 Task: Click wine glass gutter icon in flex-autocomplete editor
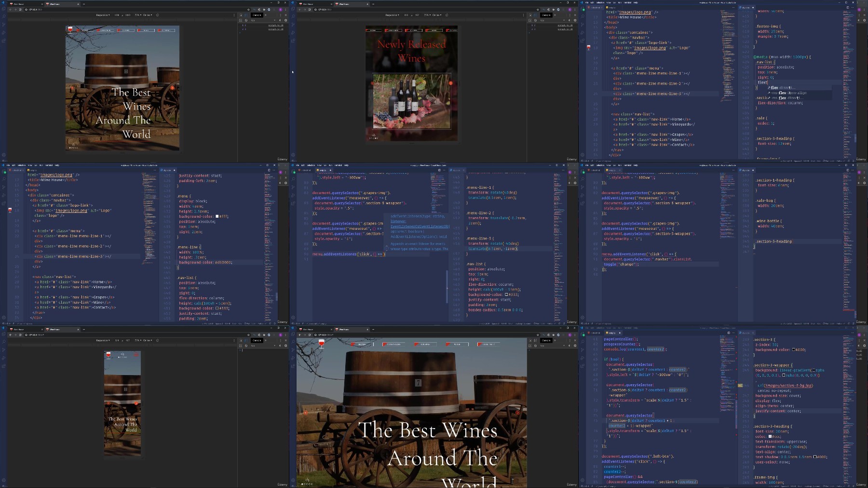(588, 47)
